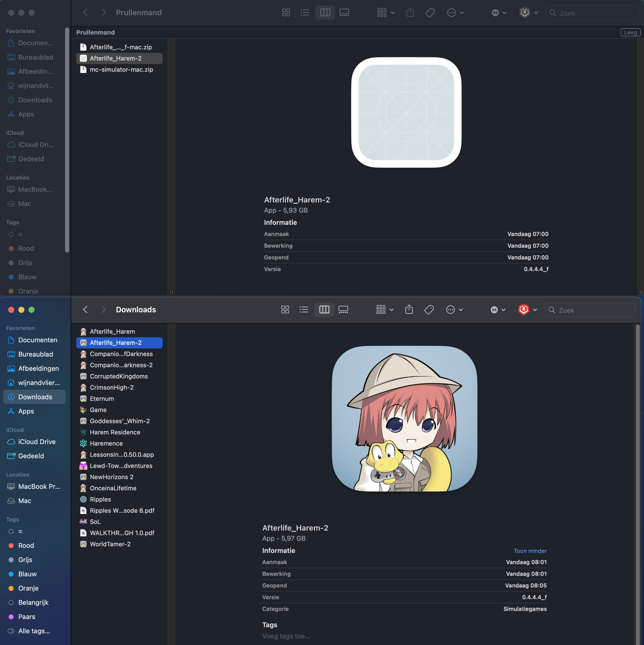
Task: Select the Paars tag in Downloads sidebar
Action: tap(34, 617)
